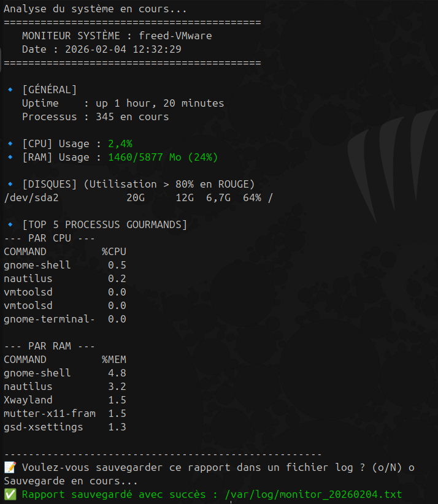The image size is (438, 504).
Task: Click the blue diamond beside [RAM] Usage
Action: point(10,158)
